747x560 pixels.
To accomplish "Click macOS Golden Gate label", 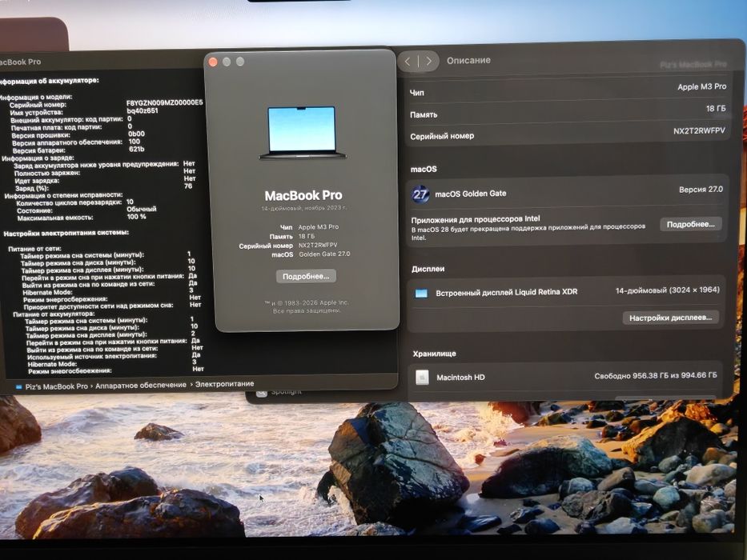I will pyautogui.click(x=471, y=194).
